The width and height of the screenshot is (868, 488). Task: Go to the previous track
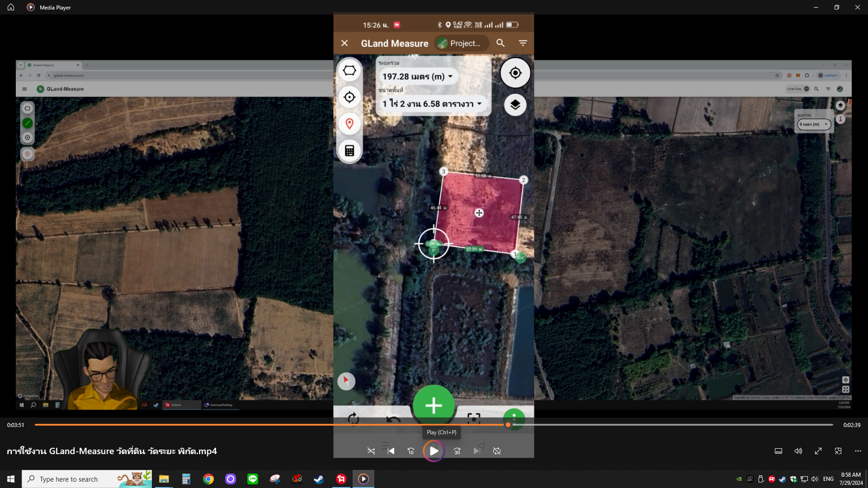[x=391, y=451]
